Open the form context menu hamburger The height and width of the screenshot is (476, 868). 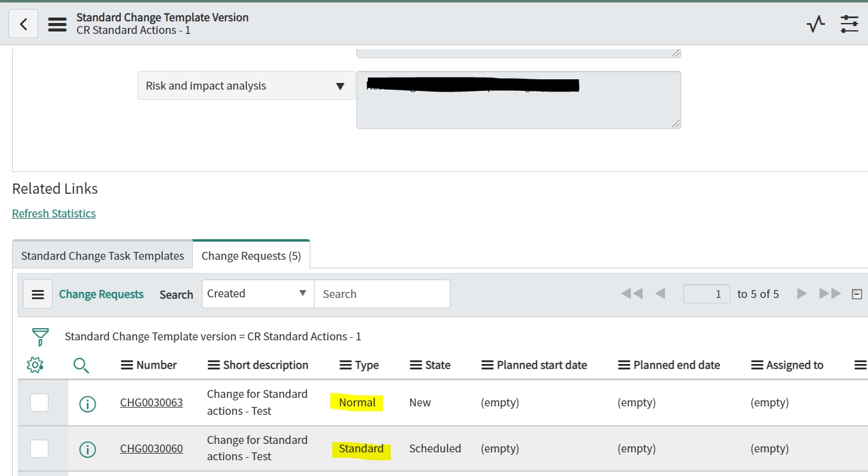[57, 24]
